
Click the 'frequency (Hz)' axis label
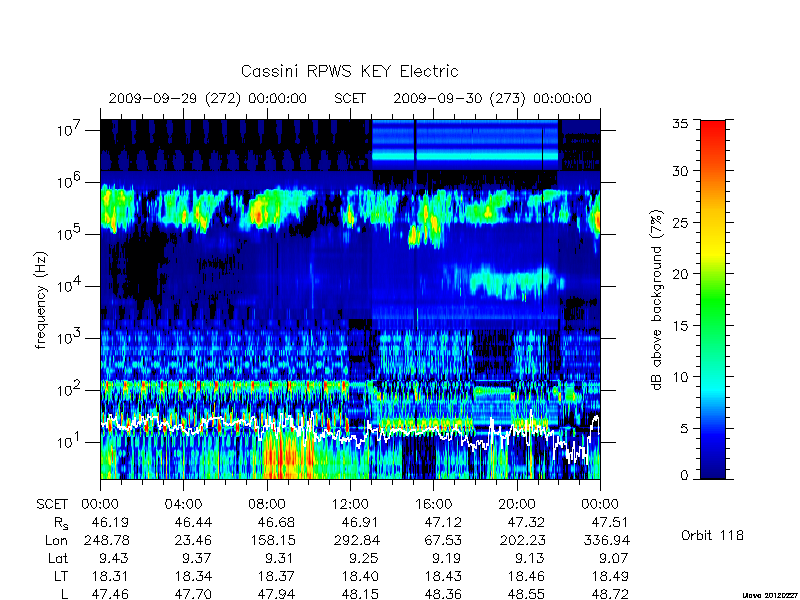(x=41, y=301)
